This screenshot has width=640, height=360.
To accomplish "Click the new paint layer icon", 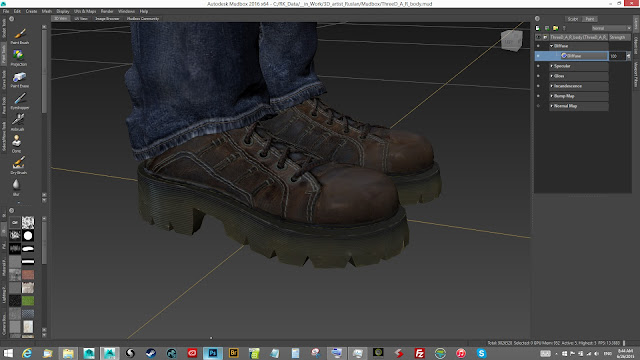I will click(x=538, y=28).
